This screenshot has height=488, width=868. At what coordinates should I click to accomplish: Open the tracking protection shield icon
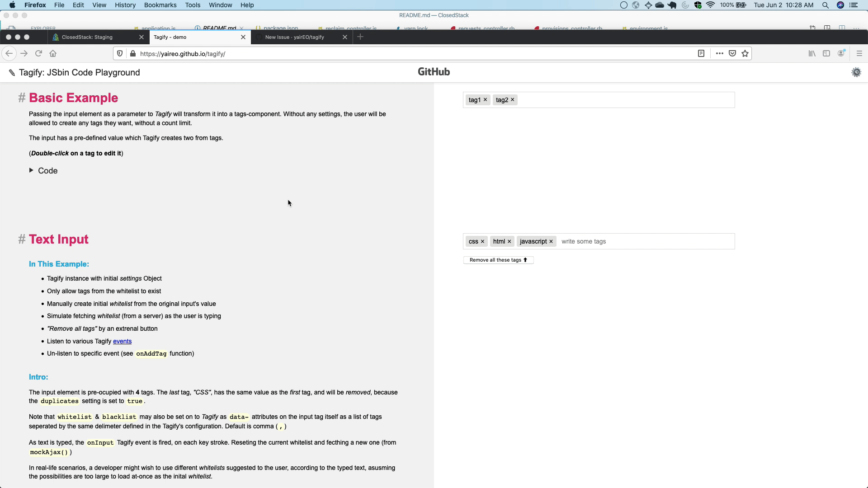[x=120, y=53]
